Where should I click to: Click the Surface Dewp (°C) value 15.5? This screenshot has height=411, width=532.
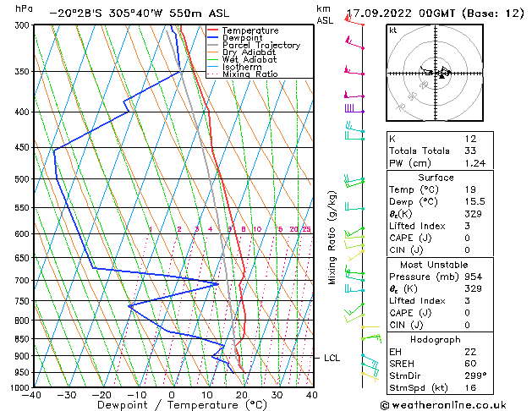click(x=475, y=202)
